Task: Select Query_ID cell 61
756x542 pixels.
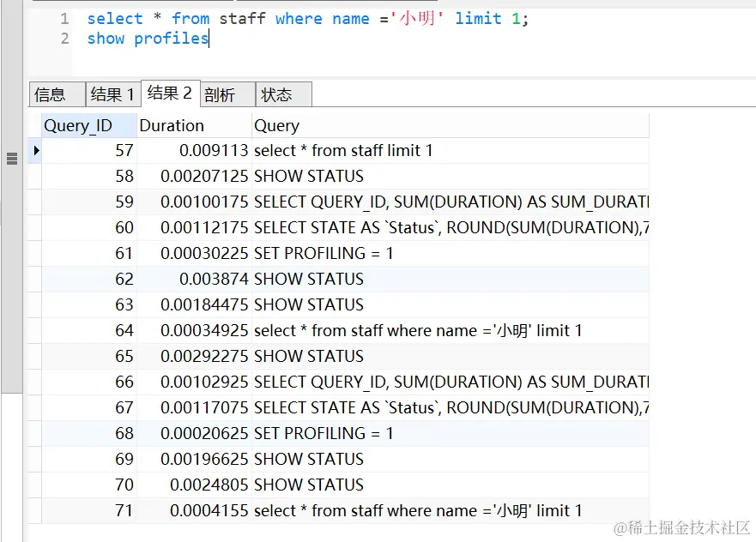Action: point(89,253)
